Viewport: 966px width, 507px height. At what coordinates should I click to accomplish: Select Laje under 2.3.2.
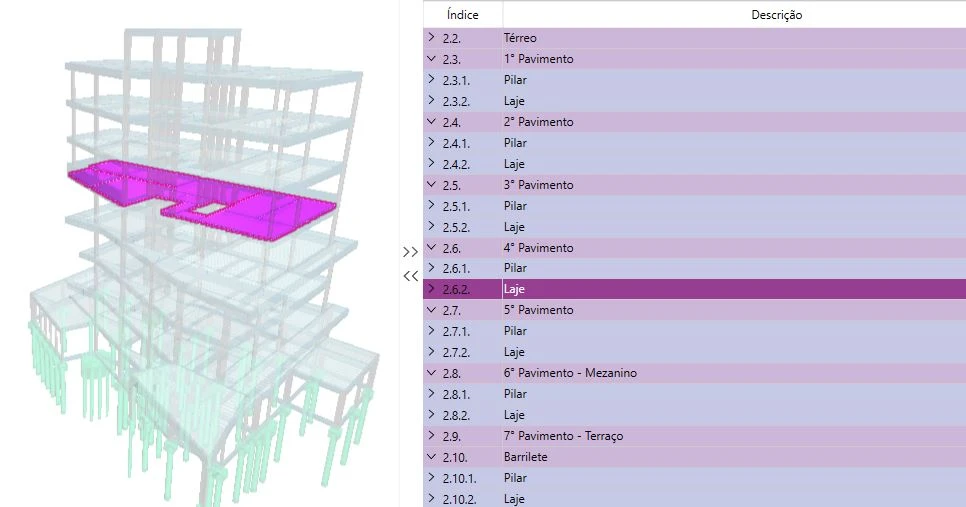click(514, 101)
